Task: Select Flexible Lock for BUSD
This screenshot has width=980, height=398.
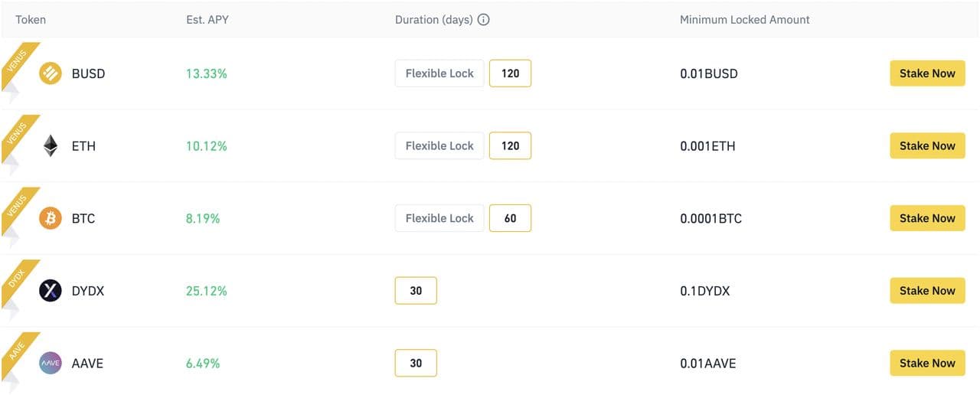Action: click(x=439, y=73)
